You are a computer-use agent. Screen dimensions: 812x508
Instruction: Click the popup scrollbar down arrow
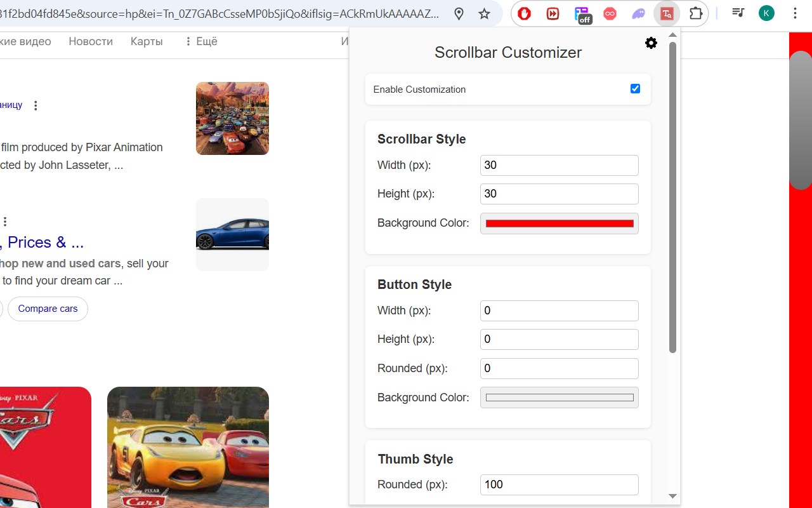click(x=673, y=496)
